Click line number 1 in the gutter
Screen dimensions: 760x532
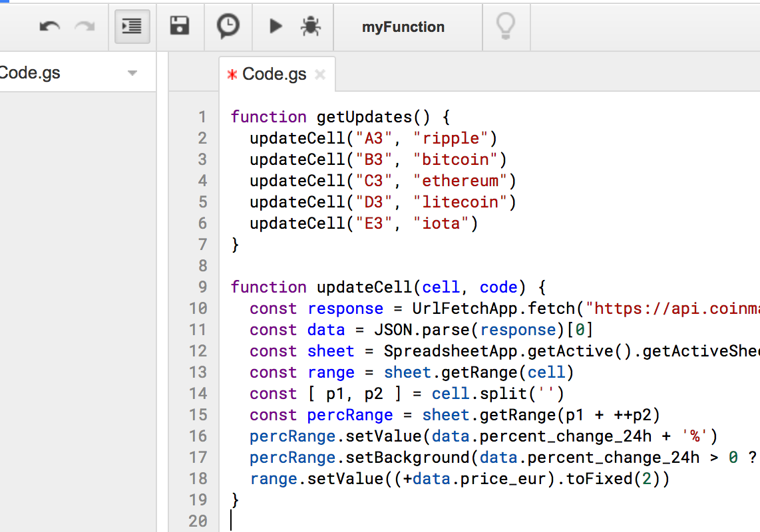(202, 117)
